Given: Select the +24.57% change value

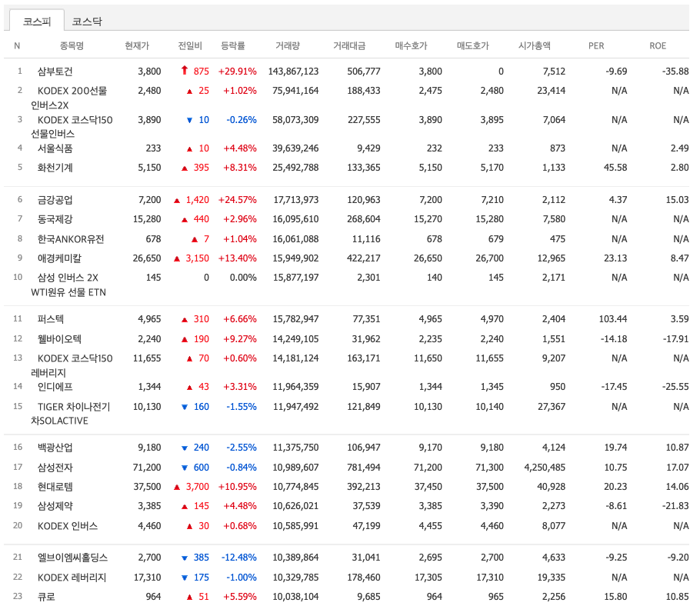Looking at the screenshot, I should [238, 200].
